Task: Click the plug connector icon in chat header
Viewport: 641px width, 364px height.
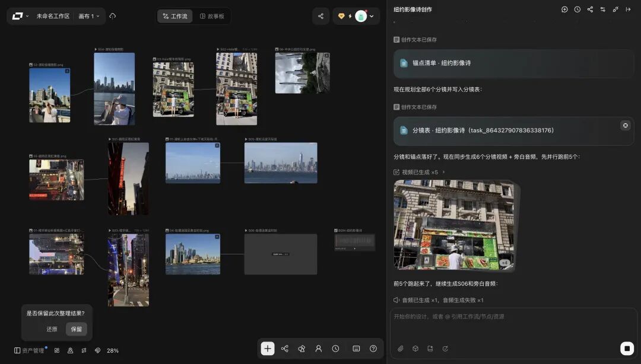Action: 615,9
